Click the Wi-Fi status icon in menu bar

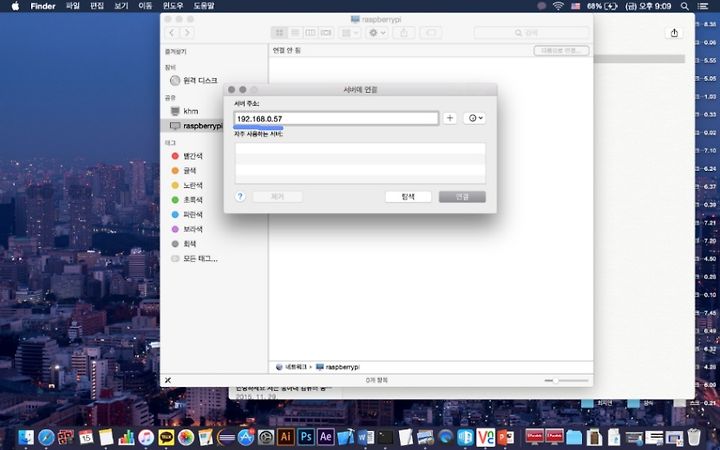pyautogui.click(x=558, y=6)
